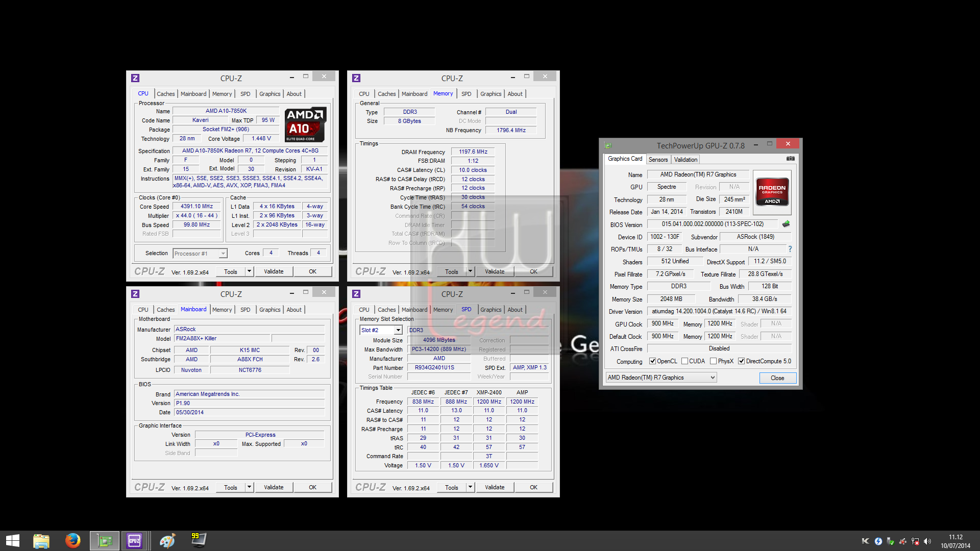Click the Close button in GPU-Z
This screenshot has height=551, width=980.
pyautogui.click(x=777, y=378)
